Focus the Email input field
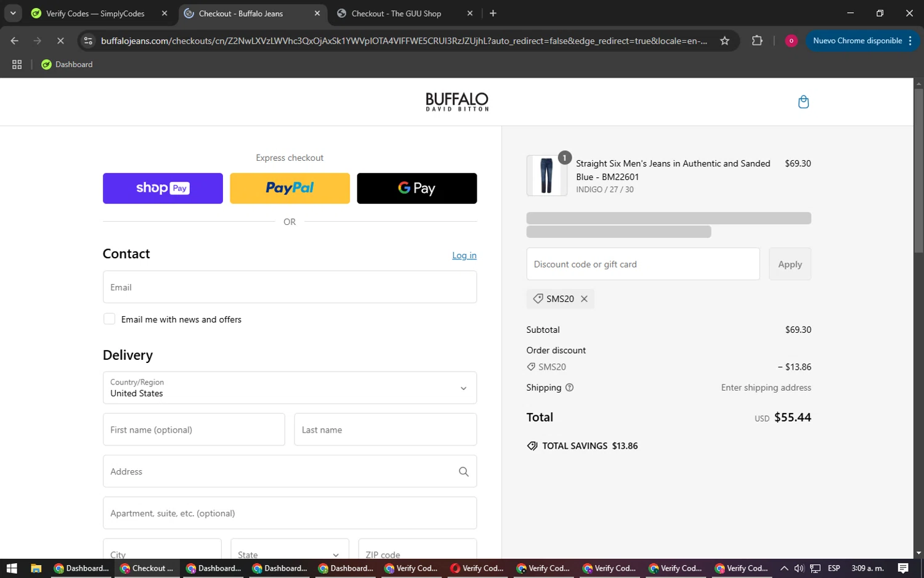Viewport: 924px width, 578px height. pos(290,287)
